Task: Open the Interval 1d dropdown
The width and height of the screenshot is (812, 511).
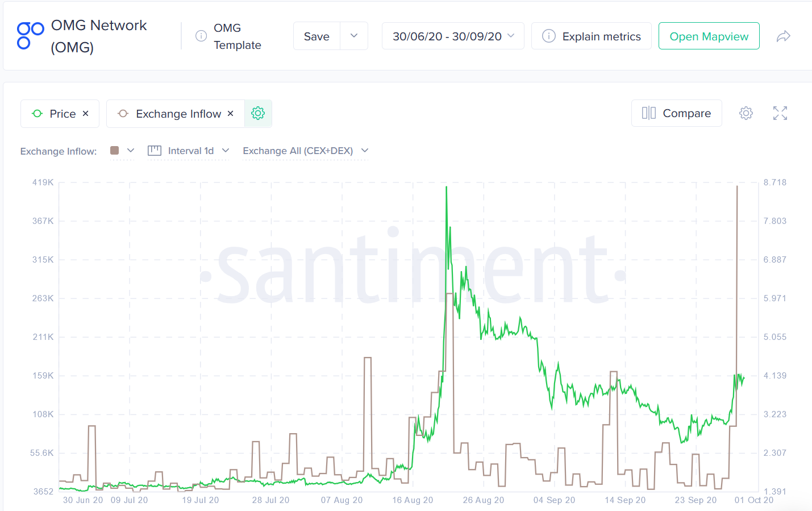Action: pos(188,151)
